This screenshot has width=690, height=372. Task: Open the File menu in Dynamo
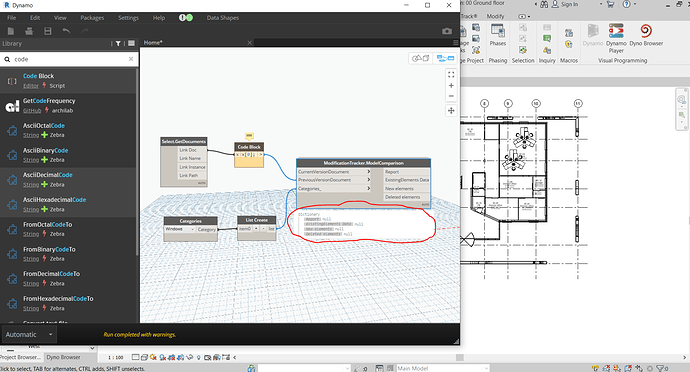coord(11,18)
